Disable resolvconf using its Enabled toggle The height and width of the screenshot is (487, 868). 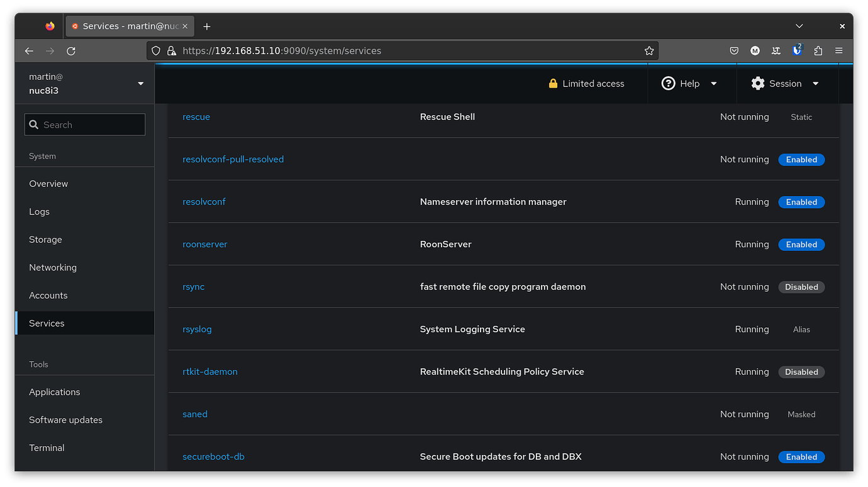tap(801, 202)
